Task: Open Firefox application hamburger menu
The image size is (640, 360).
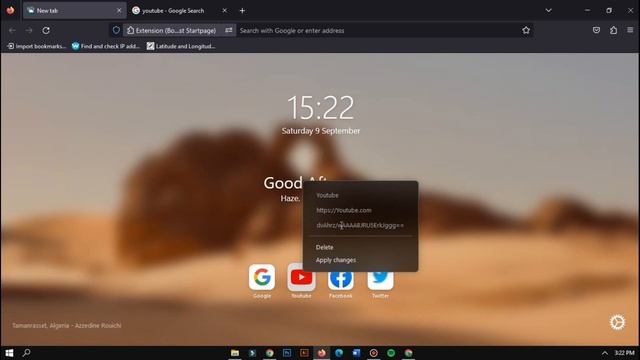Action: [x=630, y=30]
